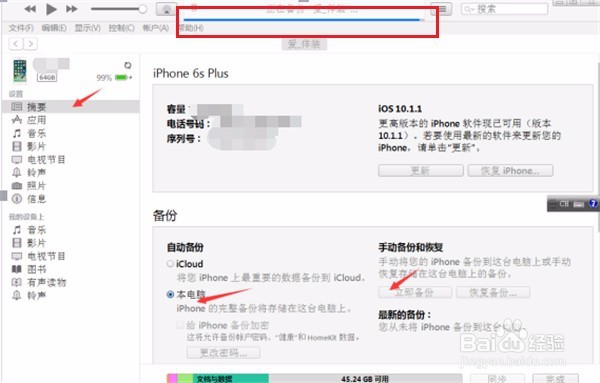Click the device name tab under the toolbar
The image size is (600, 383).
click(304, 44)
